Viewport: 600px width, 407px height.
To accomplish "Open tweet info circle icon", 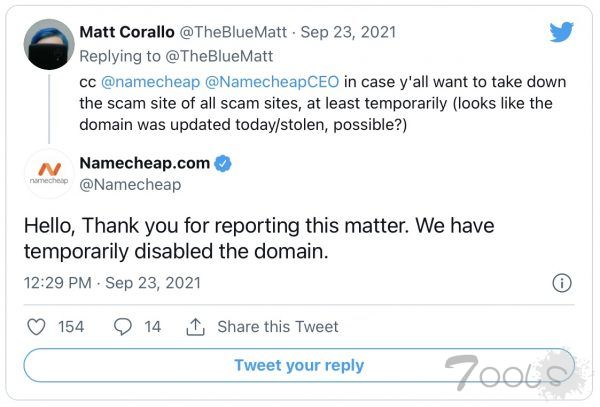I will (x=562, y=283).
